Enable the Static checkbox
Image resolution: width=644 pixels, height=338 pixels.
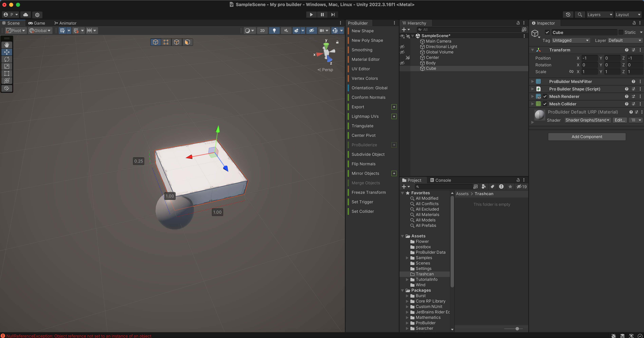point(621,32)
